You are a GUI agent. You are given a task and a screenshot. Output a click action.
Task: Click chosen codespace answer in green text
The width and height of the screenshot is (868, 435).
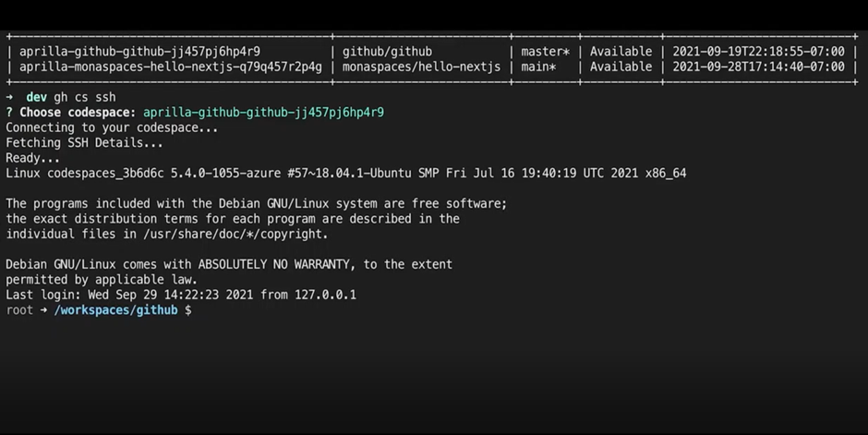point(263,113)
